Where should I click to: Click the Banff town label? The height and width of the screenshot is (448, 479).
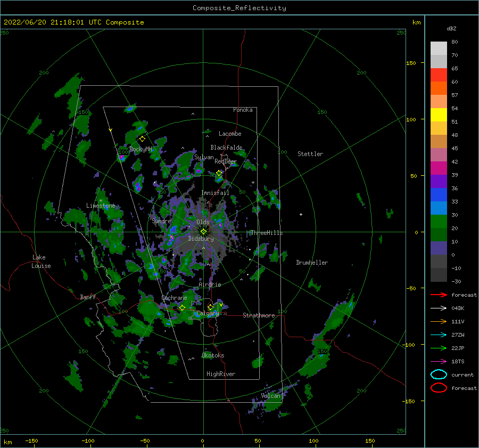click(x=88, y=297)
